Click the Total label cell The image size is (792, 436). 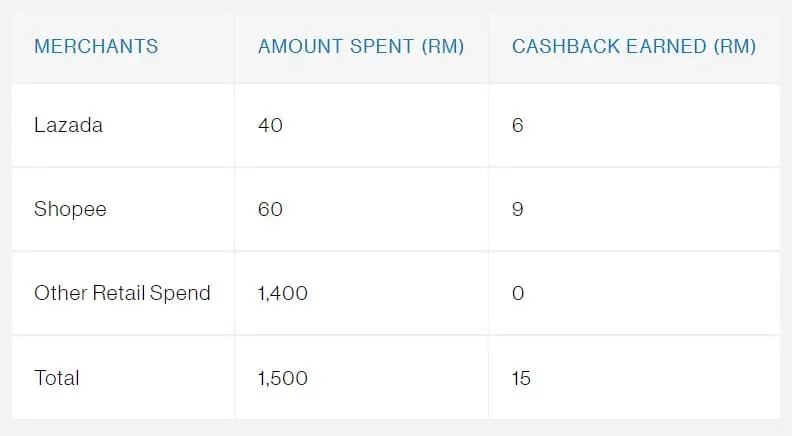[57, 378]
